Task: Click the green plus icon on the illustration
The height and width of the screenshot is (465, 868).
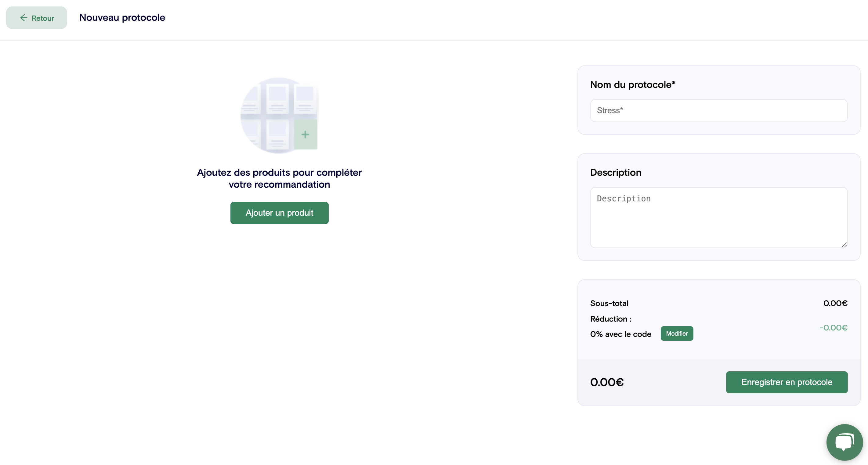Action: coord(305,134)
